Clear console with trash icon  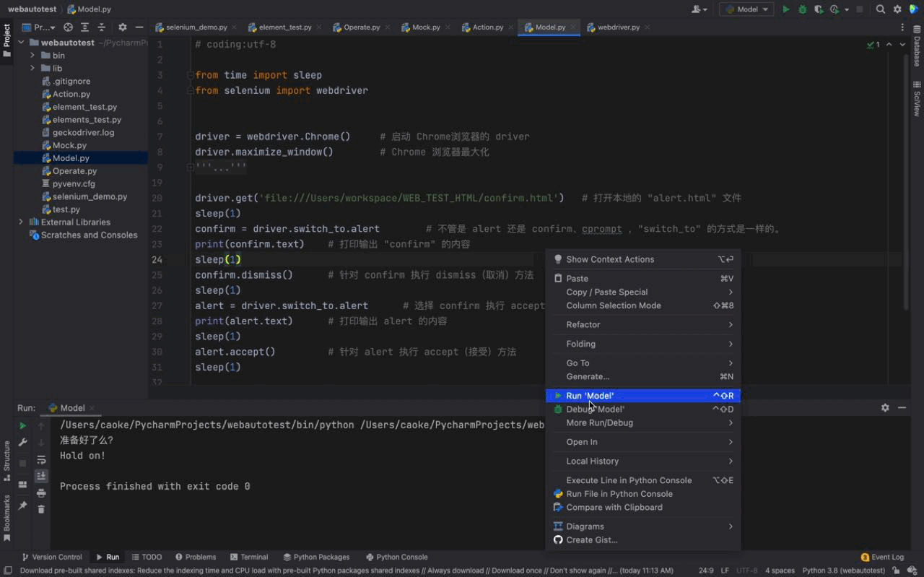[41, 509]
